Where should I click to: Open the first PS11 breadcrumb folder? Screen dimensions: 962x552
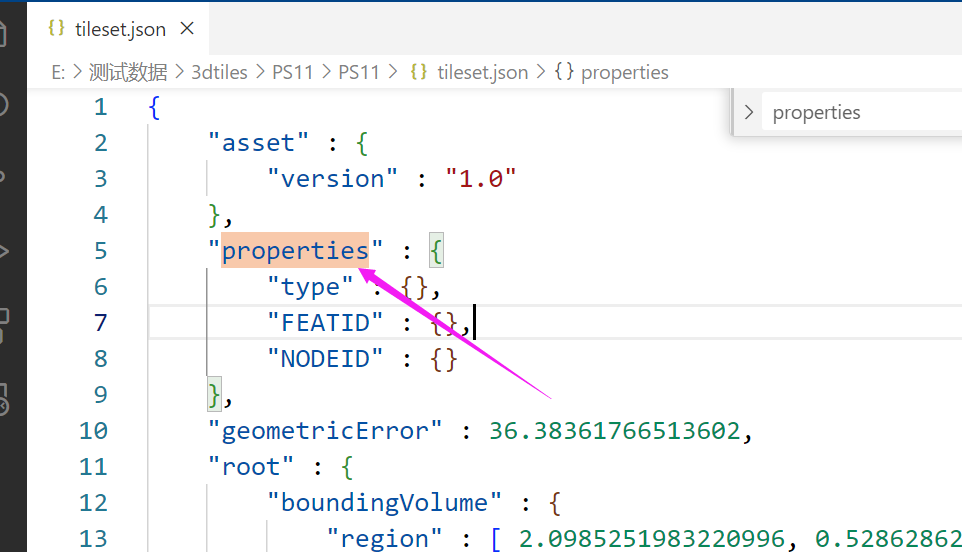tap(292, 72)
